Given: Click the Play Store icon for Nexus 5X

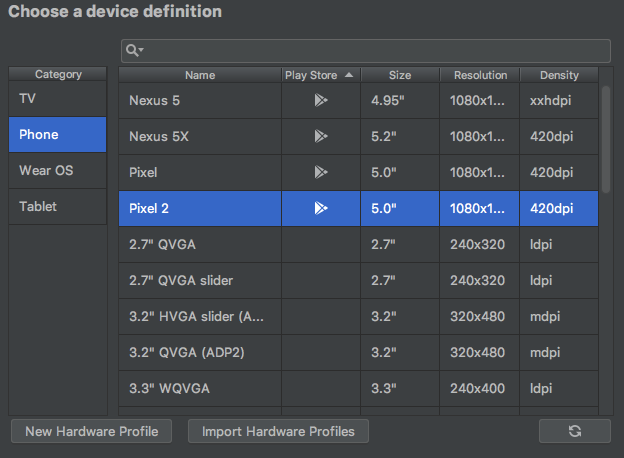Looking at the screenshot, I should 320,136.
